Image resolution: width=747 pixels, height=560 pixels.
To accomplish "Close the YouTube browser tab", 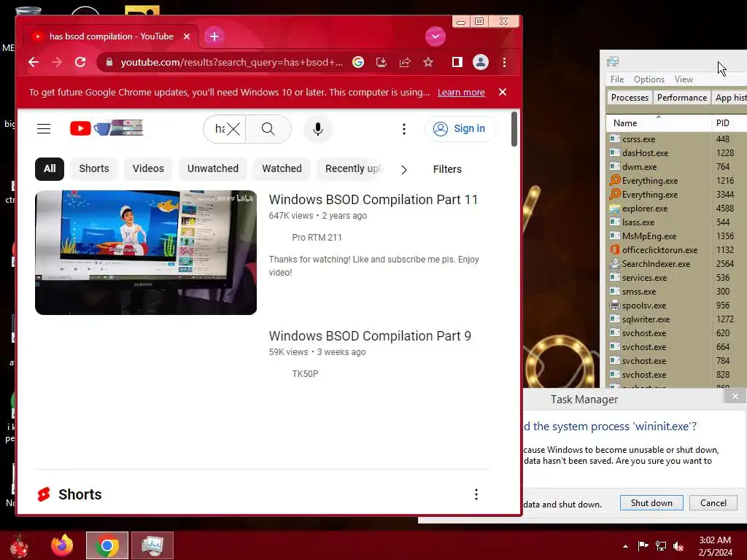I will click(187, 36).
